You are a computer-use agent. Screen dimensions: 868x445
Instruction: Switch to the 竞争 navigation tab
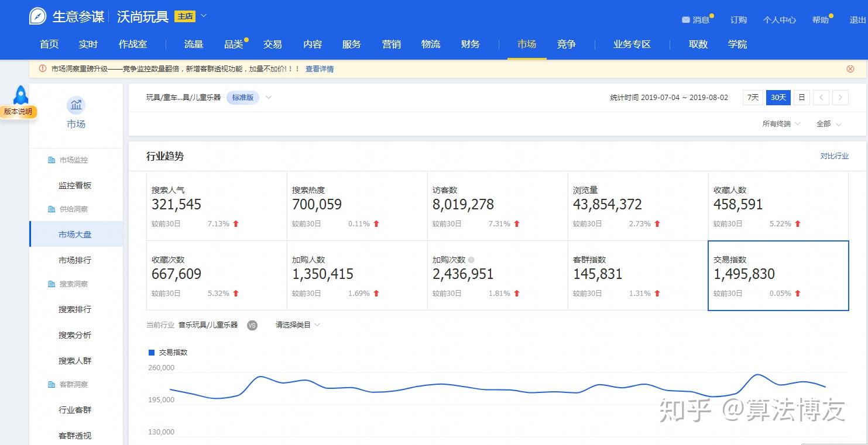(x=565, y=44)
